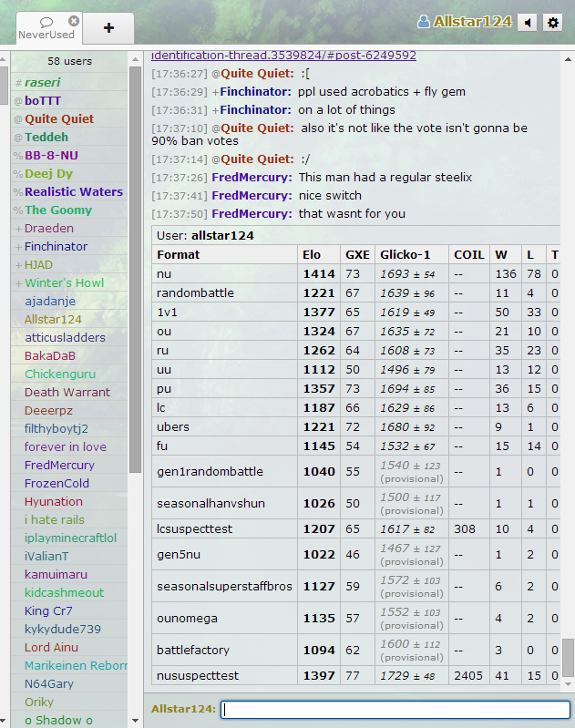Open Oriky in the user list
This screenshot has width=575, height=728.
pyautogui.click(x=69, y=702)
